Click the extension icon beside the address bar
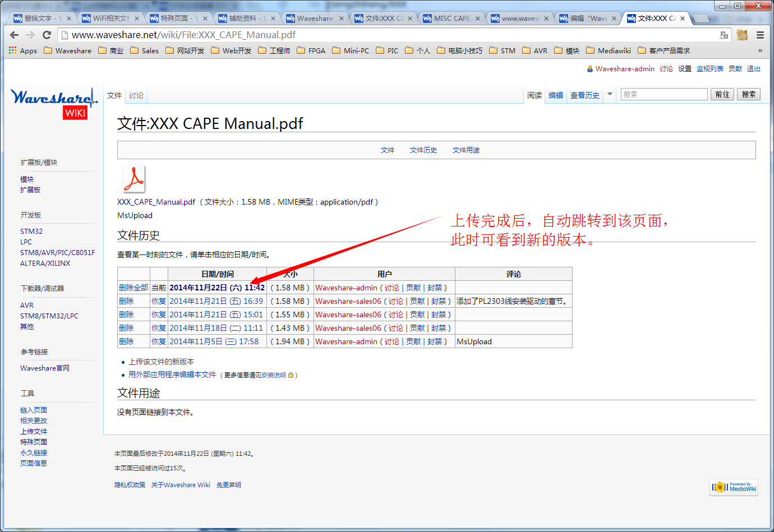 pos(742,35)
